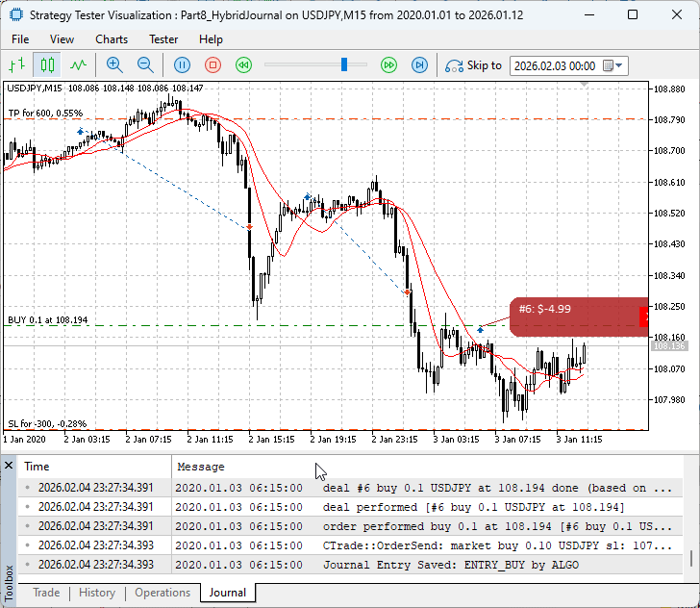Zoom out of the chart
Viewport: 700px width, 608px height.
(145, 65)
